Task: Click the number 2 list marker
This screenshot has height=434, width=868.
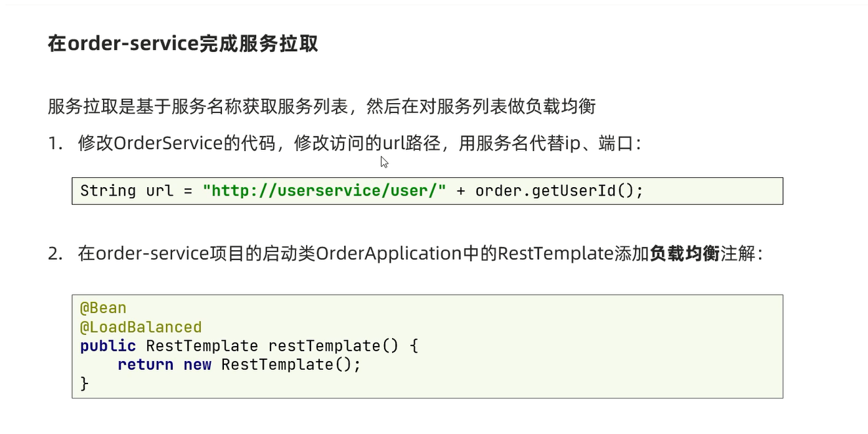Action: point(55,254)
